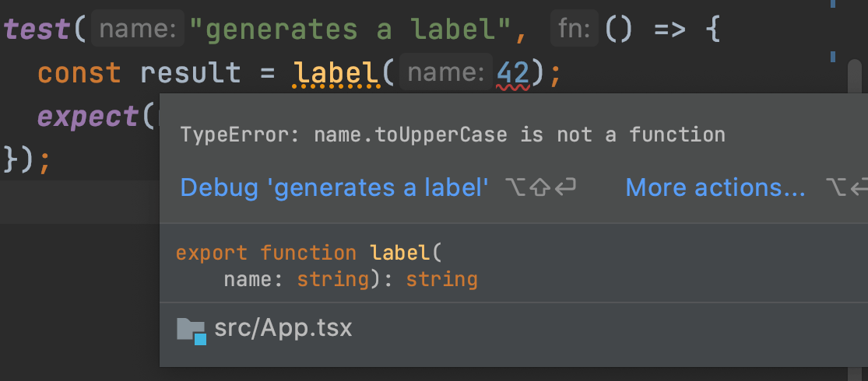Open the src/App.tsx file reference
Screen dimensions: 868x381
pyautogui.click(x=283, y=328)
